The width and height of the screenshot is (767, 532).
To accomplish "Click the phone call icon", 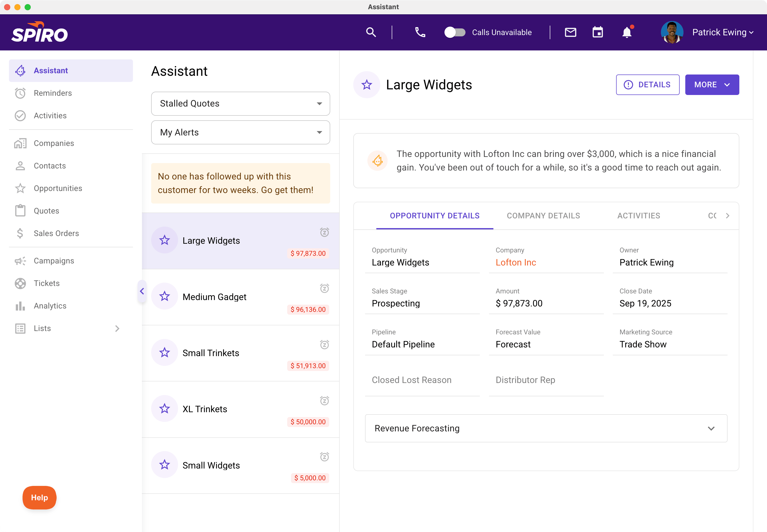I will 420,32.
